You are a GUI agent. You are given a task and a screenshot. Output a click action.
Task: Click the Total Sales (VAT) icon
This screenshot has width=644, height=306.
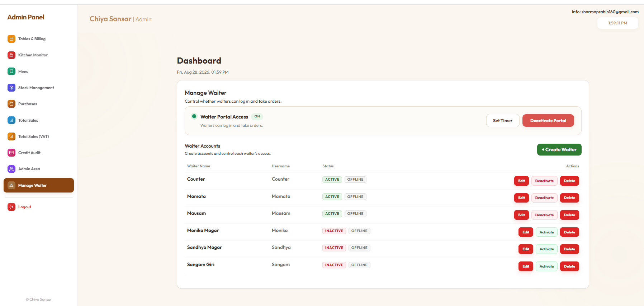click(11, 136)
